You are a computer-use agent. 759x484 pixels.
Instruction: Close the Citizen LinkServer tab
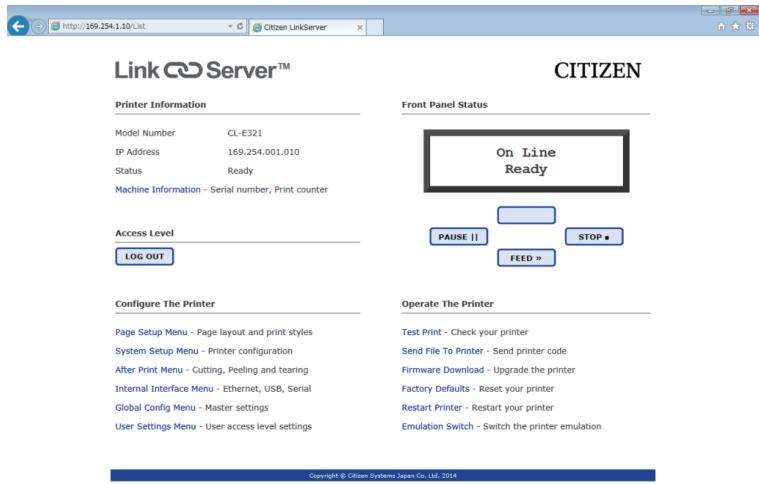[360, 28]
